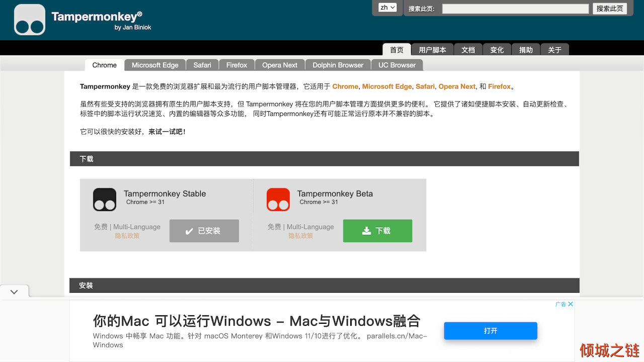
Task: Click the Tampermonkey Stable title text
Action: [x=165, y=194]
